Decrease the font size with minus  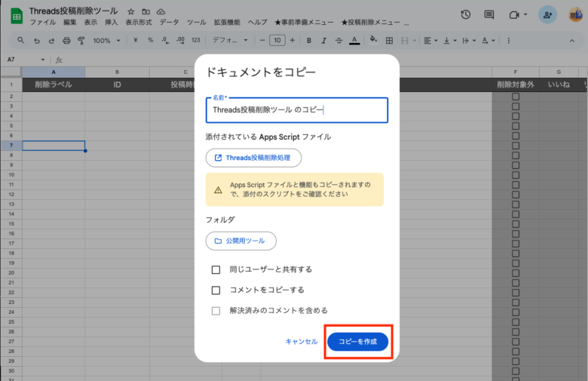point(262,40)
